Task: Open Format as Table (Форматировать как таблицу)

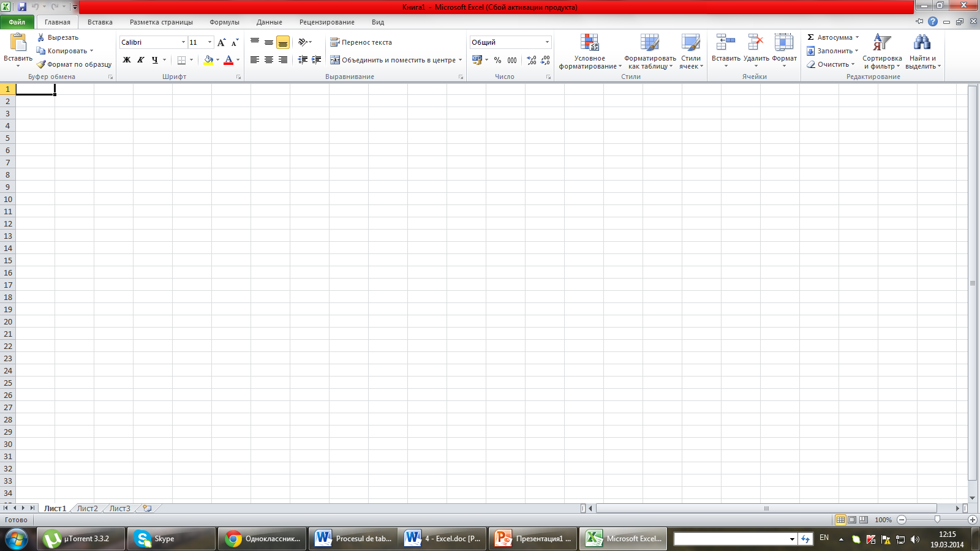Action: tap(650, 51)
